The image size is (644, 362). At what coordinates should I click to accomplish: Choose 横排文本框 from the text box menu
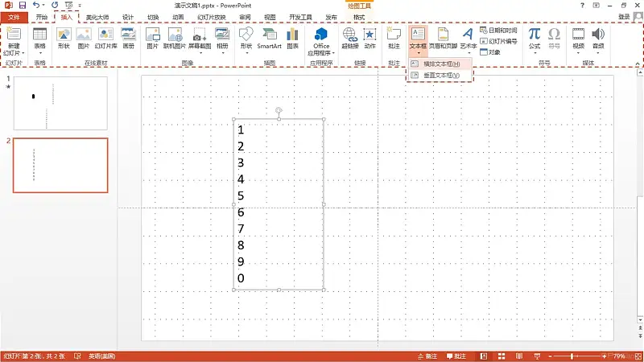441,64
